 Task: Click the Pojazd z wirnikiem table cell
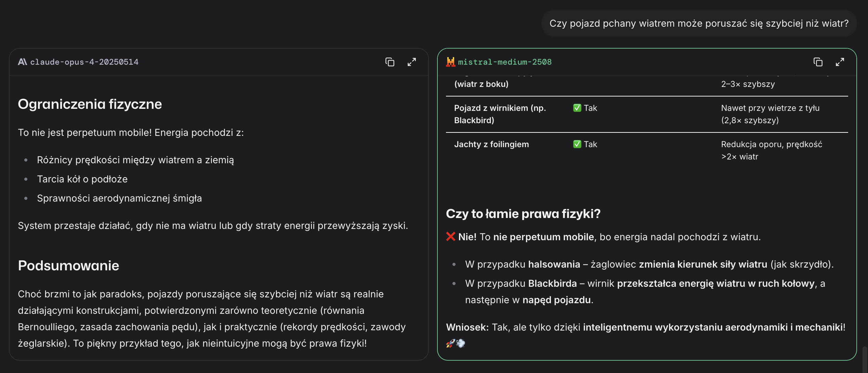pyautogui.click(x=500, y=114)
